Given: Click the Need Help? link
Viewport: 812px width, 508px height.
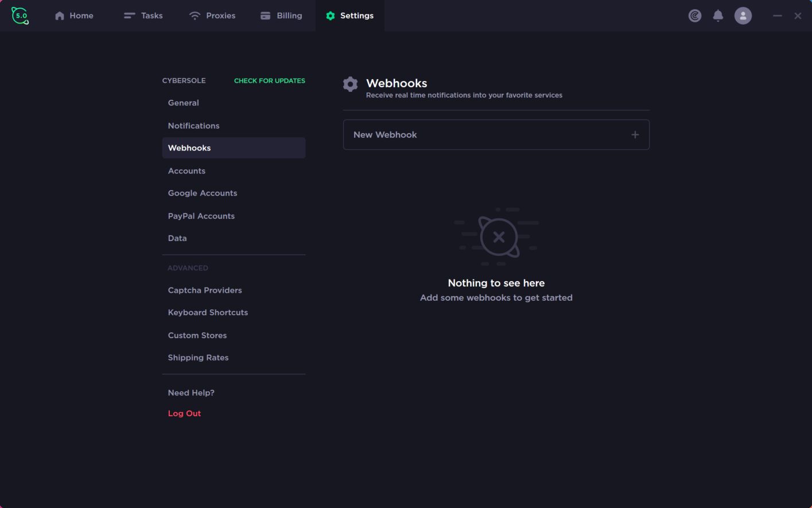Looking at the screenshot, I should pos(191,393).
